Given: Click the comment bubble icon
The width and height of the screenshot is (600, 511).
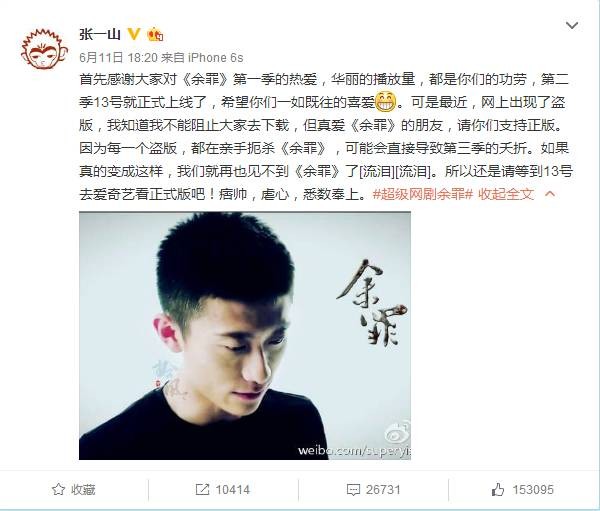Looking at the screenshot, I should (353, 490).
